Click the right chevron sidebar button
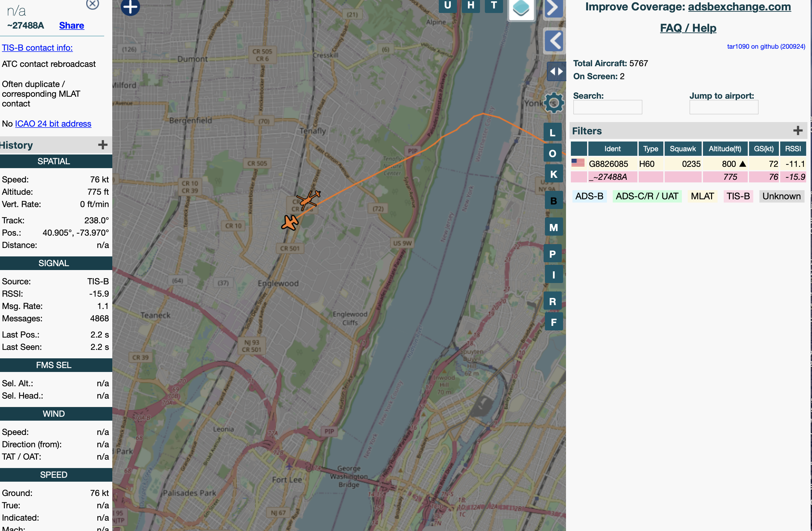The image size is (812, 531). [x=554, y=8]
